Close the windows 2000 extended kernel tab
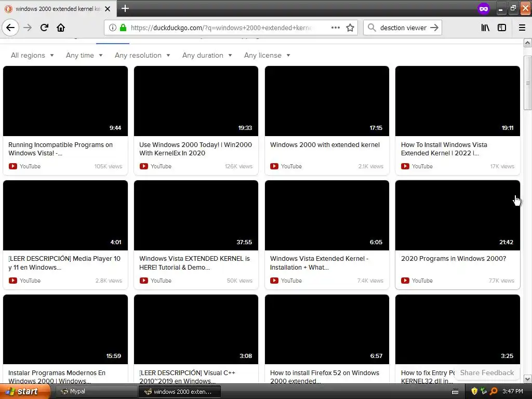This screenshot has height=399, width=532. tap(108, 9)
